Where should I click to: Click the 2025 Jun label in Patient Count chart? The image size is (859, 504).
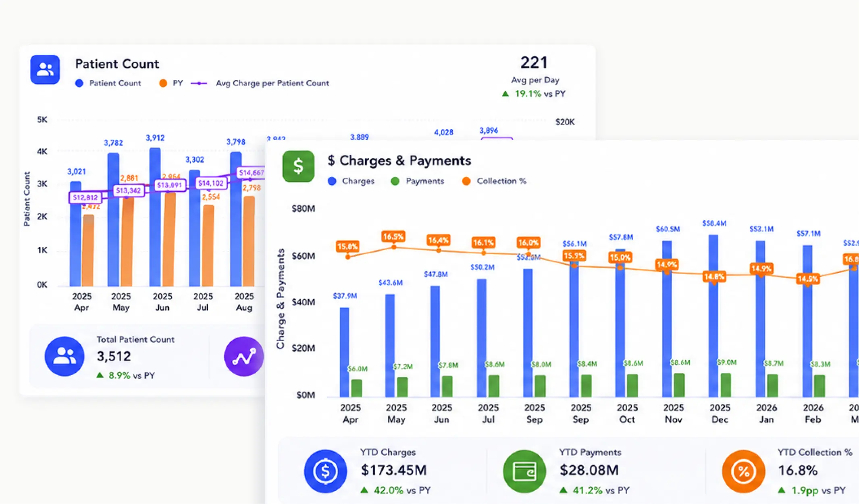point(162,302)
